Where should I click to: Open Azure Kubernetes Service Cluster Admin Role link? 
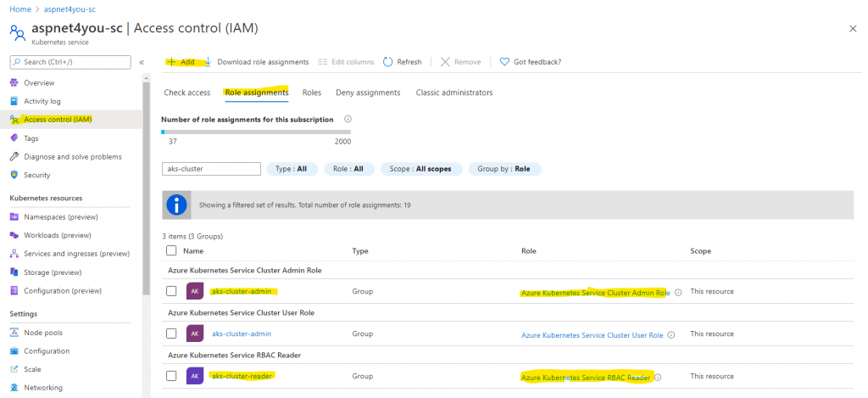tap(596, 293)
